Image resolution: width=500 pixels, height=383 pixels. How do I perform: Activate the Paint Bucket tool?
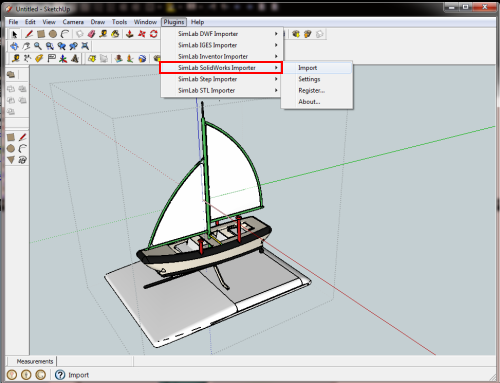(115, 34)
